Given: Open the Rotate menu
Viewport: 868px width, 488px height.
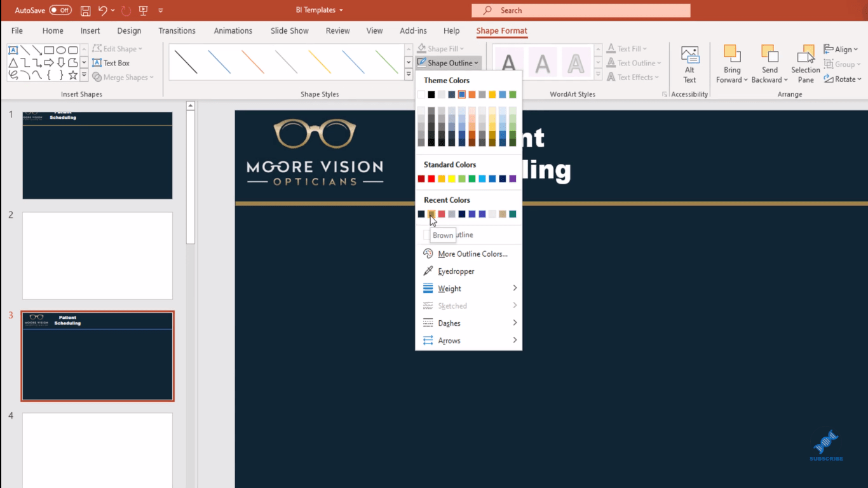Looking at the screenshot, I should (843, 79).
